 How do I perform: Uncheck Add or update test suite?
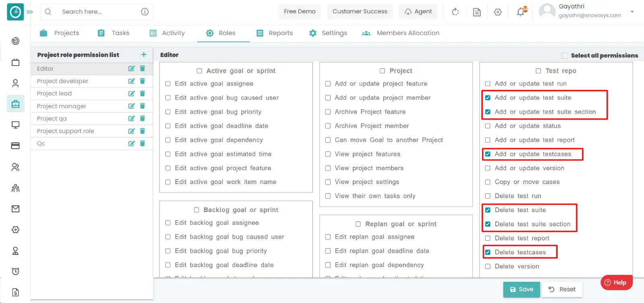(488, 98)
